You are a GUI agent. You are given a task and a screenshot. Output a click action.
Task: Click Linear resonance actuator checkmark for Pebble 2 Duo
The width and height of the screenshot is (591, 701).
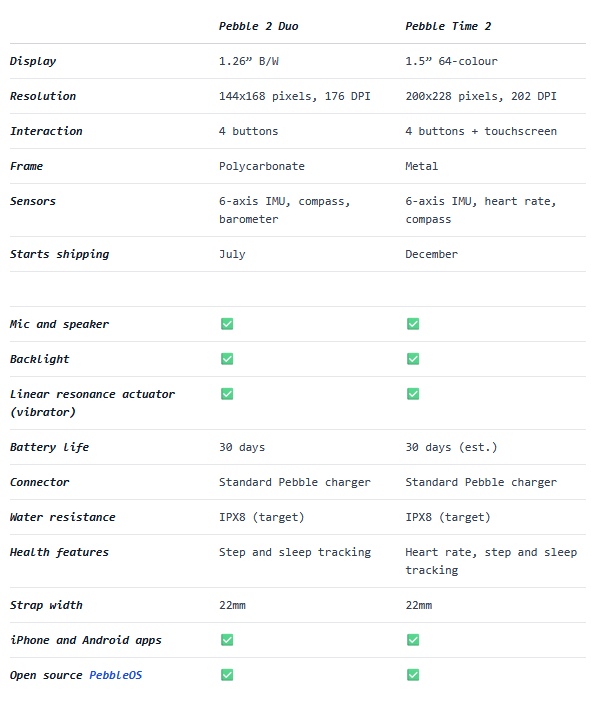pyautogui.click(x=227, y=394)
